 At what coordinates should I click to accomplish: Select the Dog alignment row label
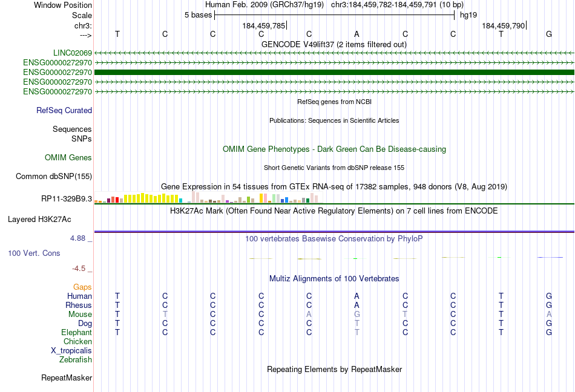85,324
